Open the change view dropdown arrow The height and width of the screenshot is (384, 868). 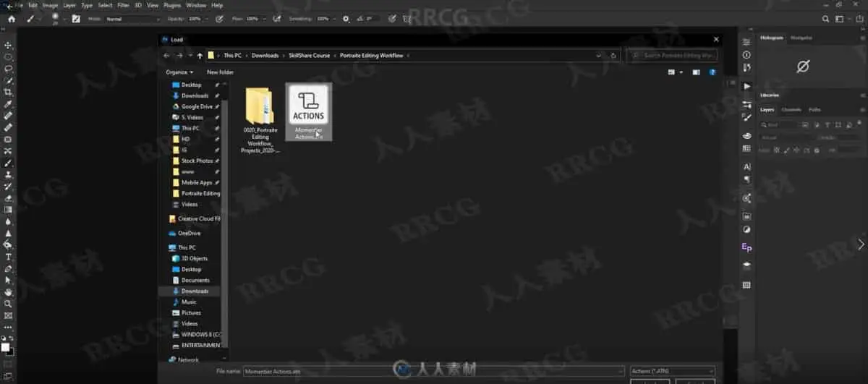click(x=681, y=72)
